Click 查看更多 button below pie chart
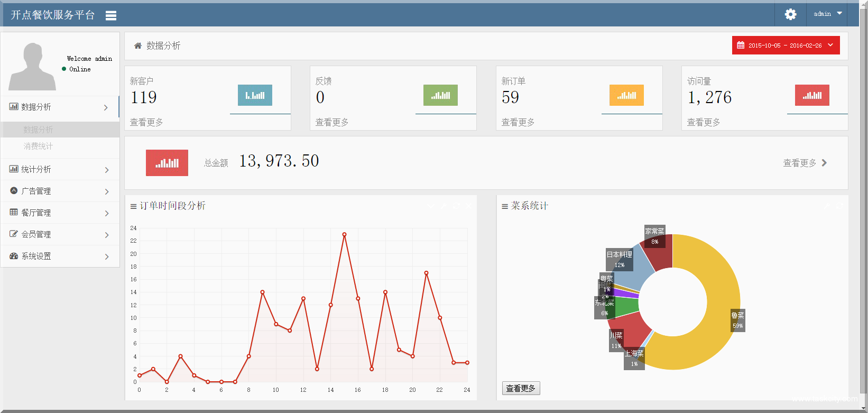Image resolution: width=868 pixels, height=413 pixels. tap(521, 388)
